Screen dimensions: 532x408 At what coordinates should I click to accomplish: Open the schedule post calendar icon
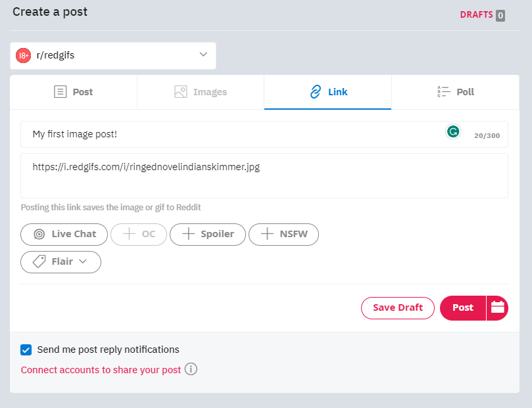point(497,307)
